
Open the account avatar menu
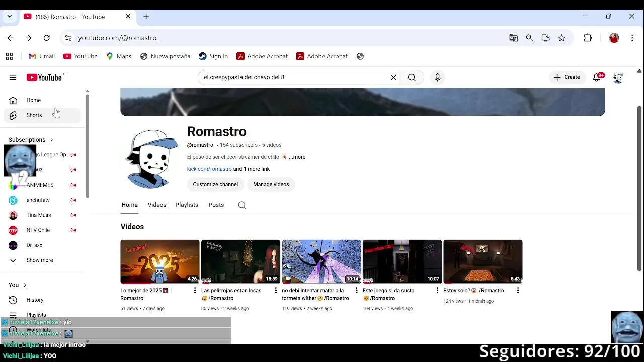[618, 77]
